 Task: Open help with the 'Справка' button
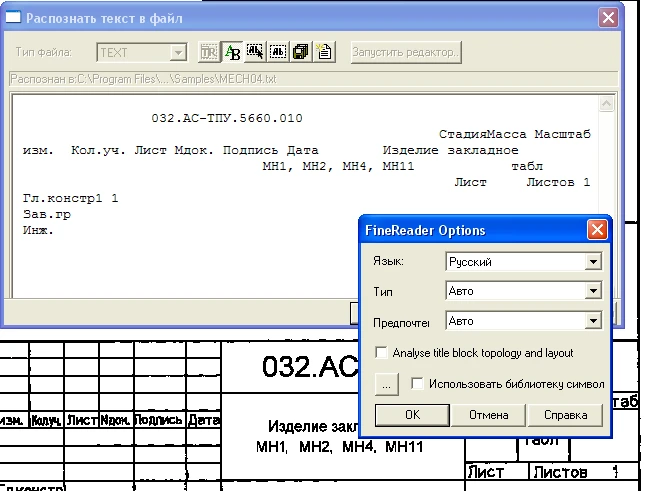click(x=564, y=414)
